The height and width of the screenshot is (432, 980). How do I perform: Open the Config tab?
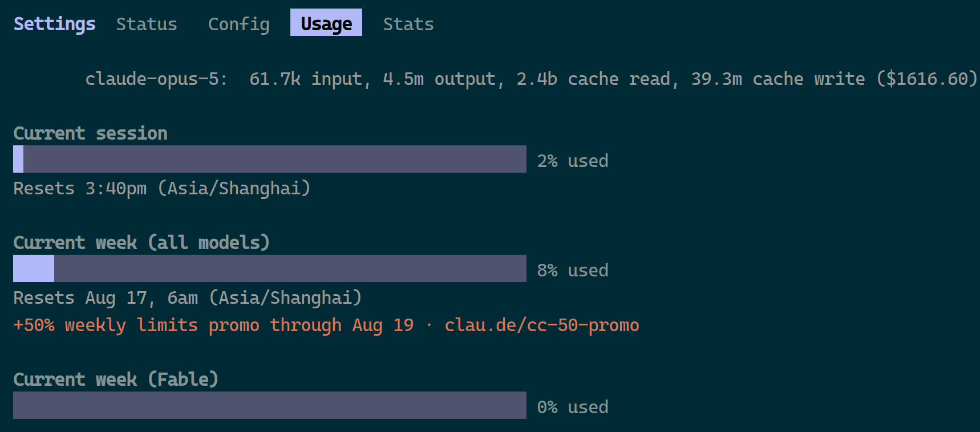[x=238, y=24]
